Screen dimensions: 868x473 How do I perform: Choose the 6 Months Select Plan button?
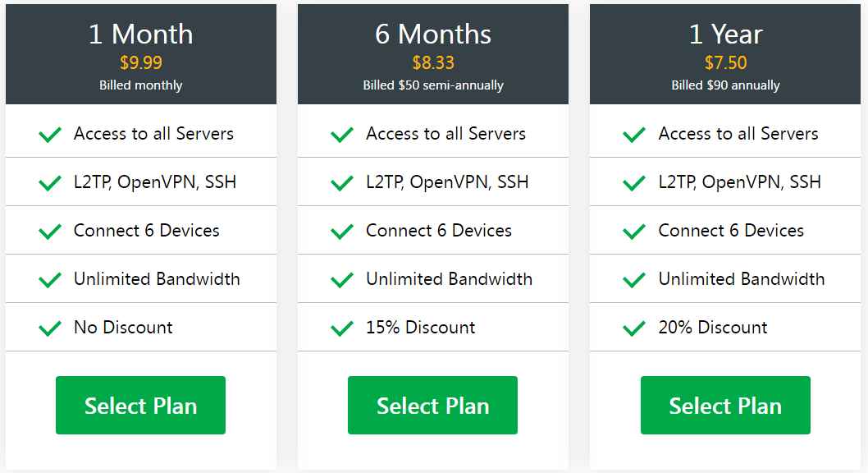(x=432, y=405)
